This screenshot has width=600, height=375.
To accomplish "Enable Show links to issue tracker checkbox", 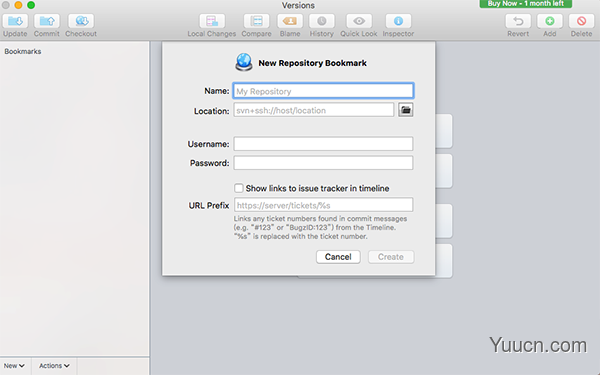I will (239, 188).
